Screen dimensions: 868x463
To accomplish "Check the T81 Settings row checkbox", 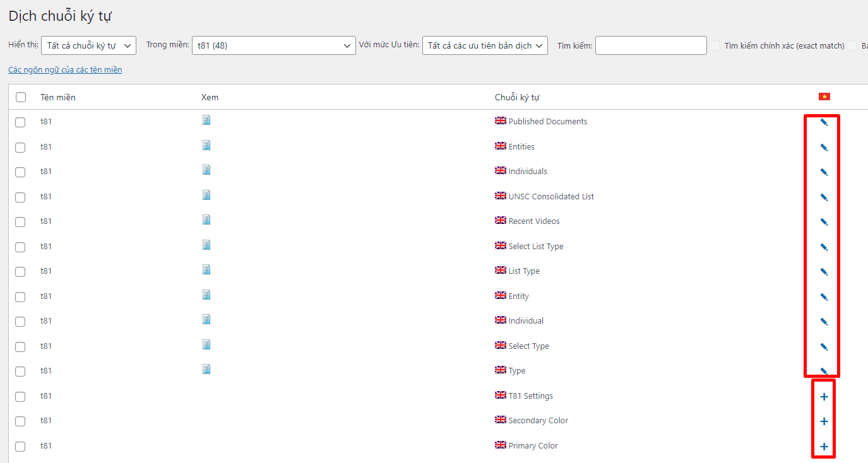I will (x=20, y=397).
